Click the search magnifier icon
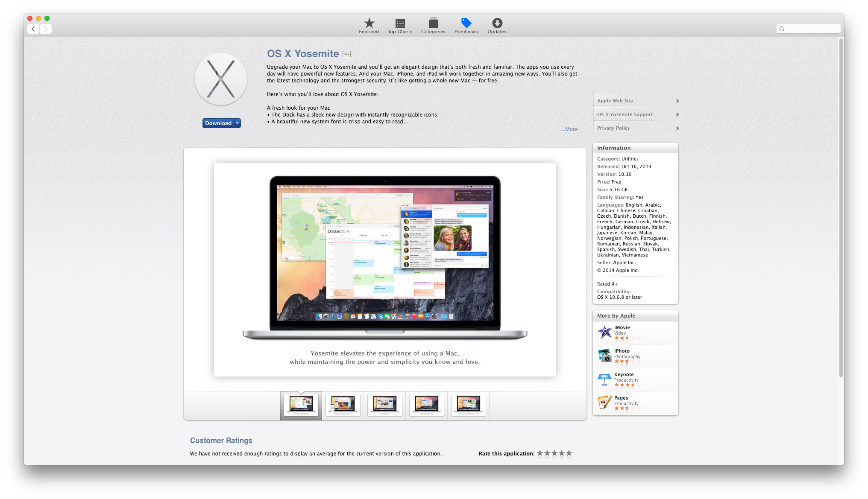 tap(782, 29)
